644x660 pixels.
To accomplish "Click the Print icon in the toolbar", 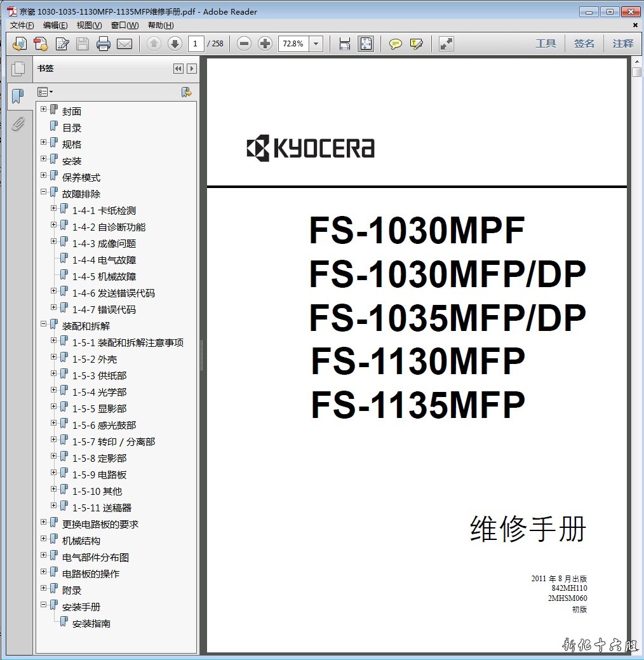I will click(x=104, y=44).
